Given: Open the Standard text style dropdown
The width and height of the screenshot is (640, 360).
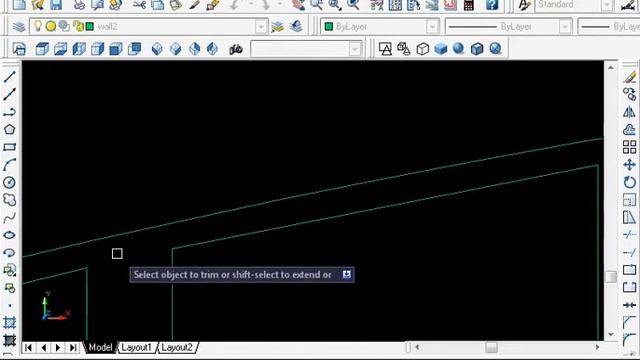Looking at the screenshot, I should click(607, 5).
